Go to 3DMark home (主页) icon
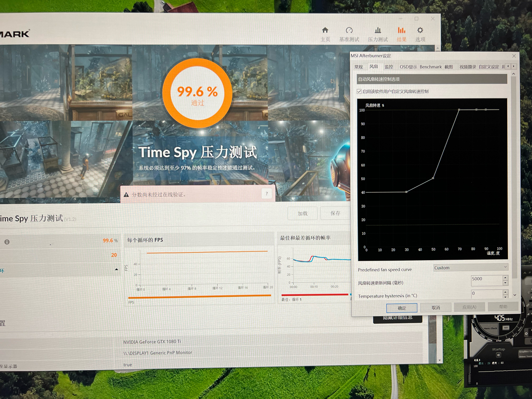Image resolution: width=532 pixels, height=399 pixels. pyautogui.click(x=325, y=30)
